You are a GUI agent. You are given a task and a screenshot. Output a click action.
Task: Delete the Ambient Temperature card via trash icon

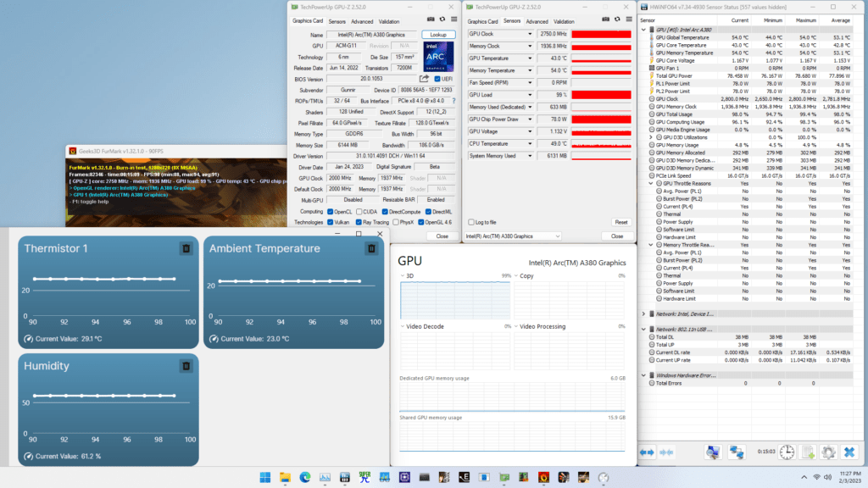pyautogui.click(x=371, y=248)
